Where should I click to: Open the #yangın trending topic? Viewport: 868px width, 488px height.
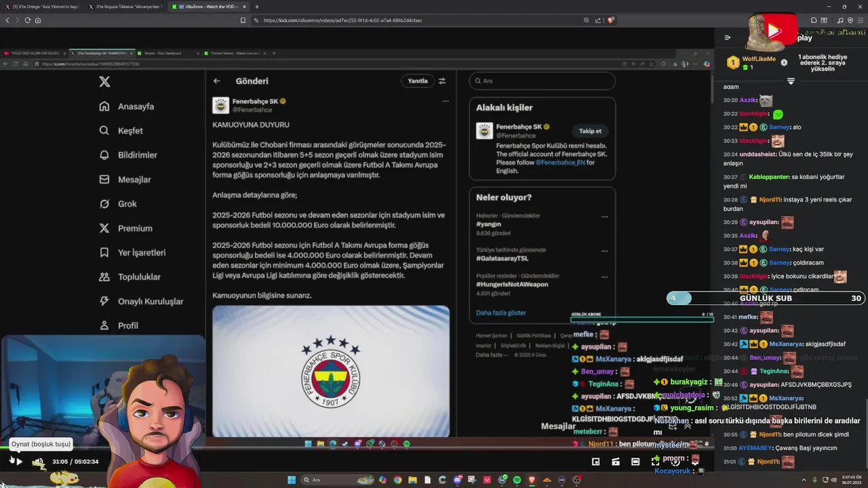[488, 224]
